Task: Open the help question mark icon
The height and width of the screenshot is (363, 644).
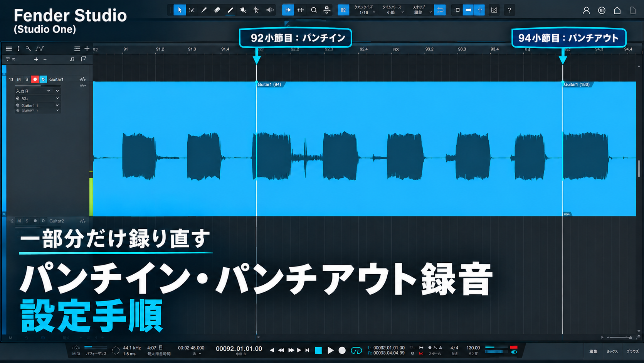Action: [509, 10]
